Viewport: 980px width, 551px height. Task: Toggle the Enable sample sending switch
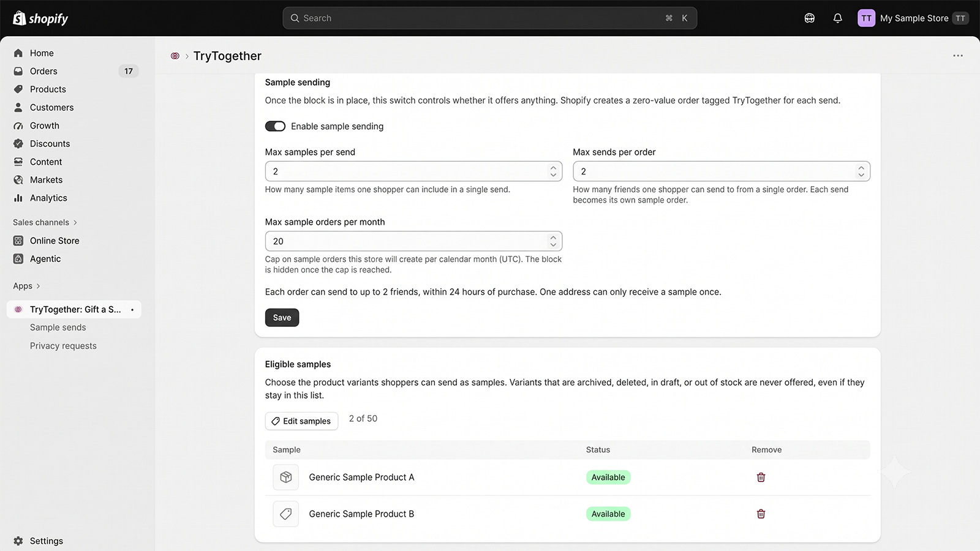click(275, 126)
